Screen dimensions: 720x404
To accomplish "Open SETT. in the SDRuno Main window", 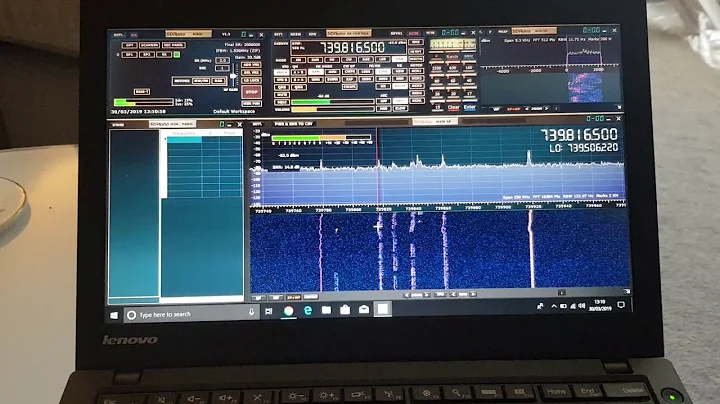I will 118,35.
